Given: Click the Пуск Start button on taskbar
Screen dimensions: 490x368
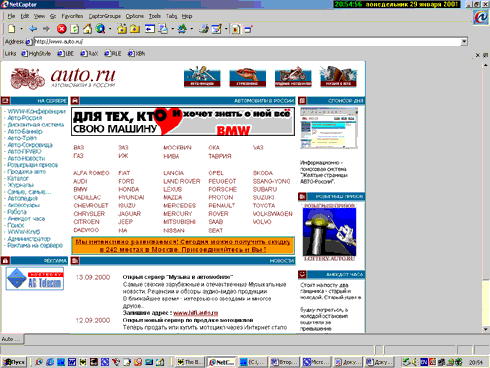Looking at the screenshot, I should pos(14,362).
